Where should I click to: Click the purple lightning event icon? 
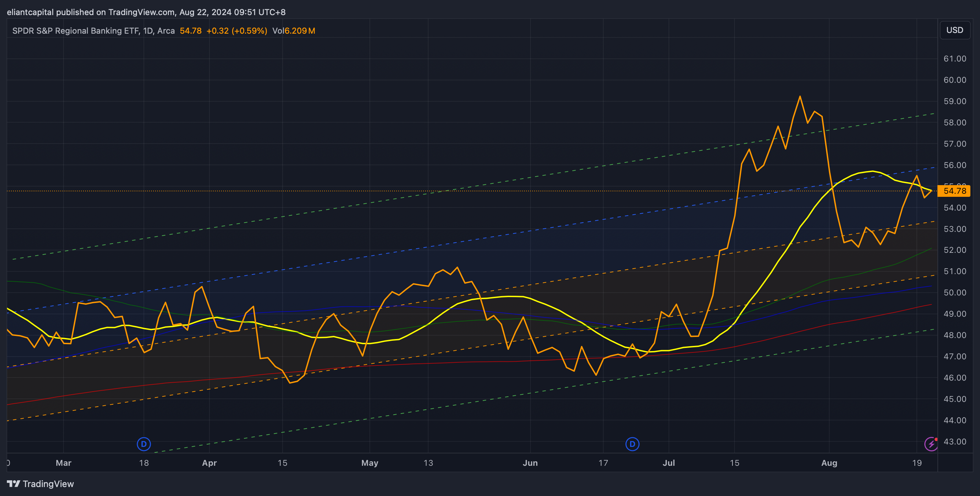[x=931, y=444]
